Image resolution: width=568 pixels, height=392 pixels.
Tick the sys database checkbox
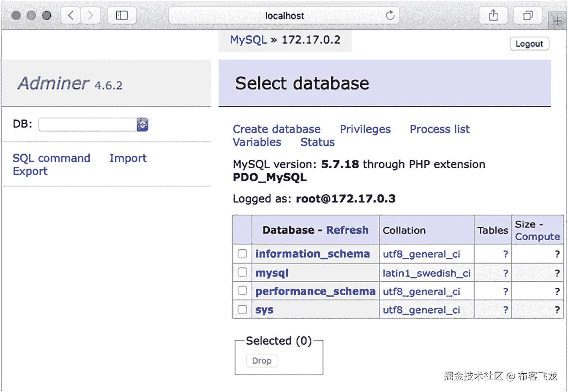tap(242, 309)
